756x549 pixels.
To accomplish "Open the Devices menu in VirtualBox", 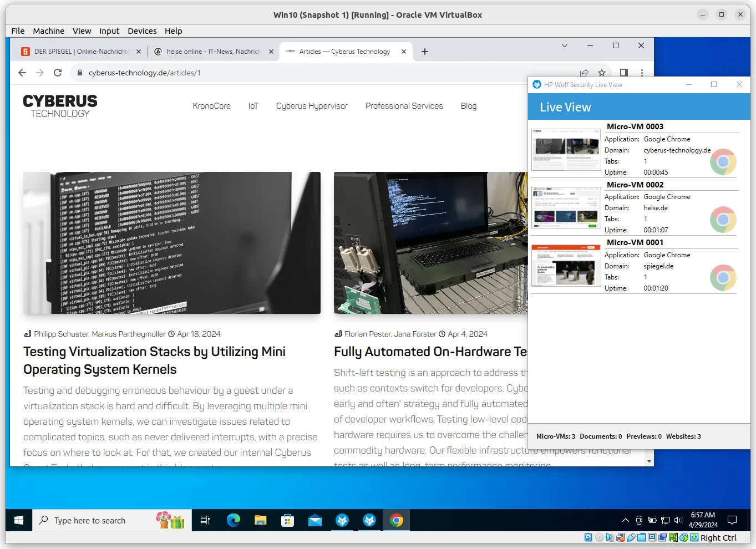I will (x=142, y=31).
